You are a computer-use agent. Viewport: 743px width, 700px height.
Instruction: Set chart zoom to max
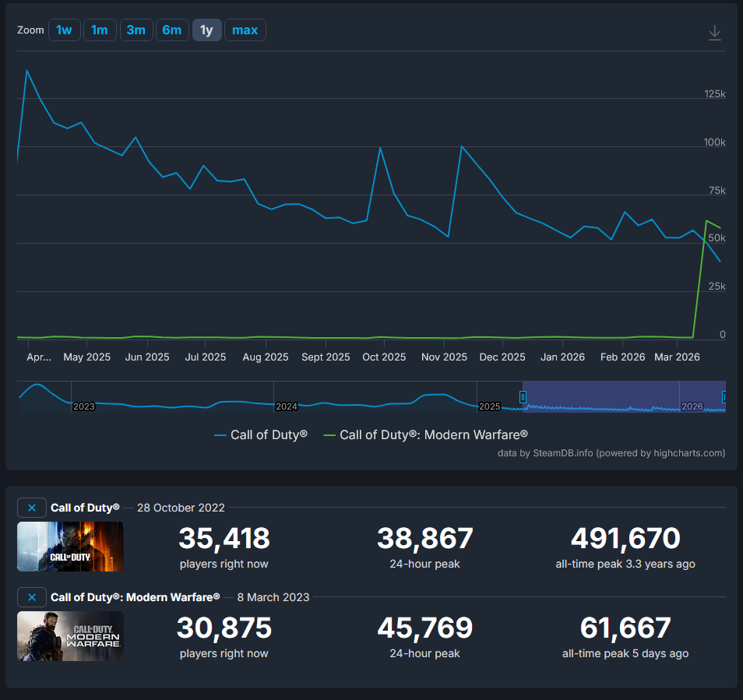245,30
